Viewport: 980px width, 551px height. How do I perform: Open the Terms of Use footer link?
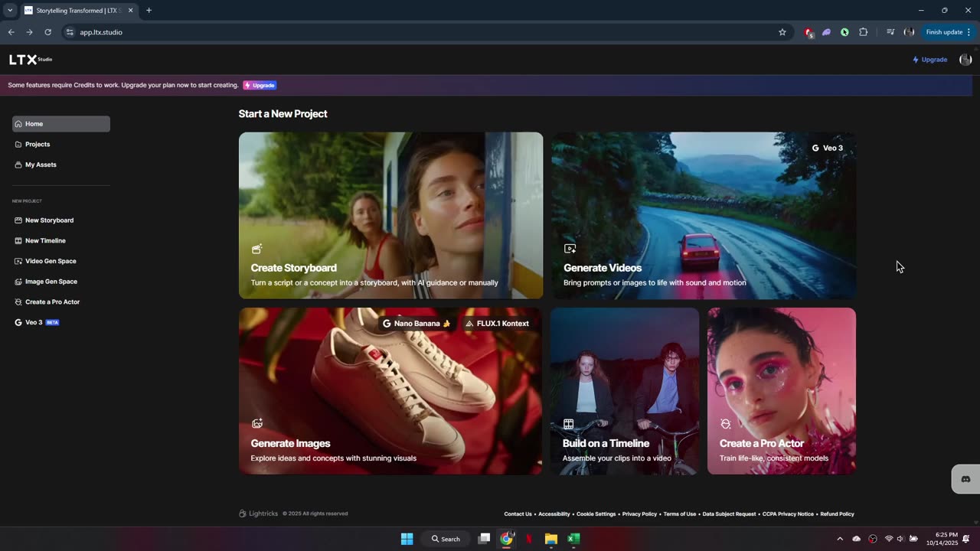click(680, 514)
